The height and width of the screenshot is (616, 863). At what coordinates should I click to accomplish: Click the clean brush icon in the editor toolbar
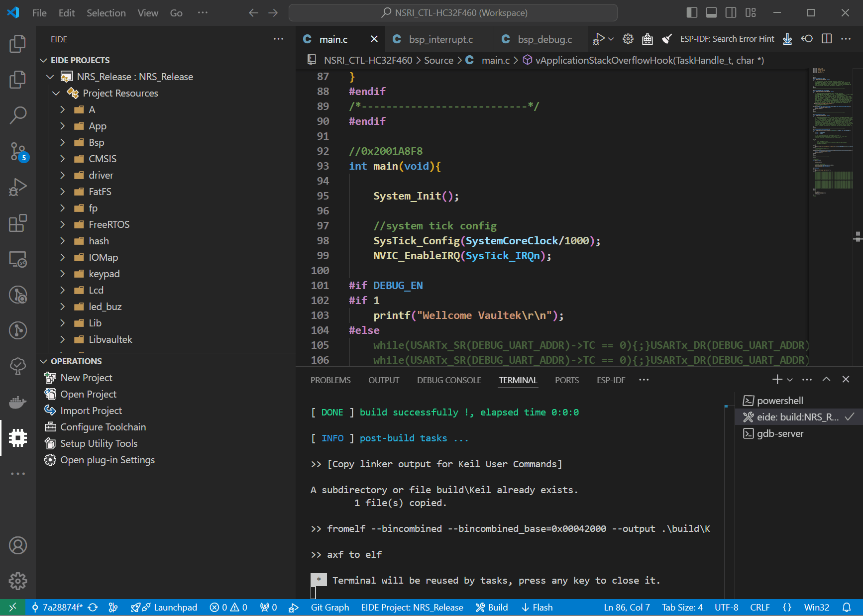click(x=667, y=39)
